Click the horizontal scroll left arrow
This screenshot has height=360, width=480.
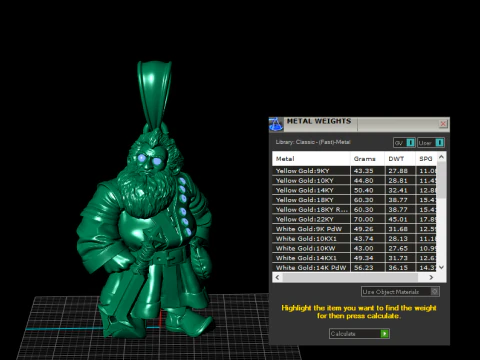point(277,277)
